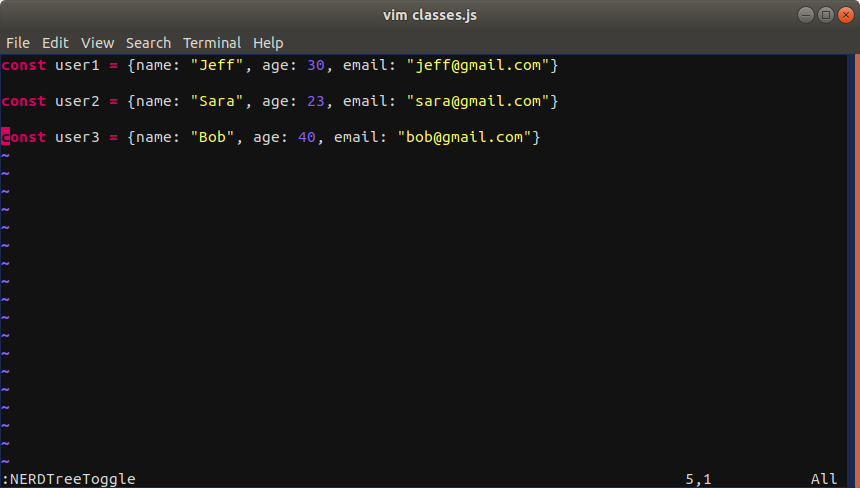Click the const keyword on the first line
Image resolution: width=860 pixels, height=488 pixels.
(24, 65)
